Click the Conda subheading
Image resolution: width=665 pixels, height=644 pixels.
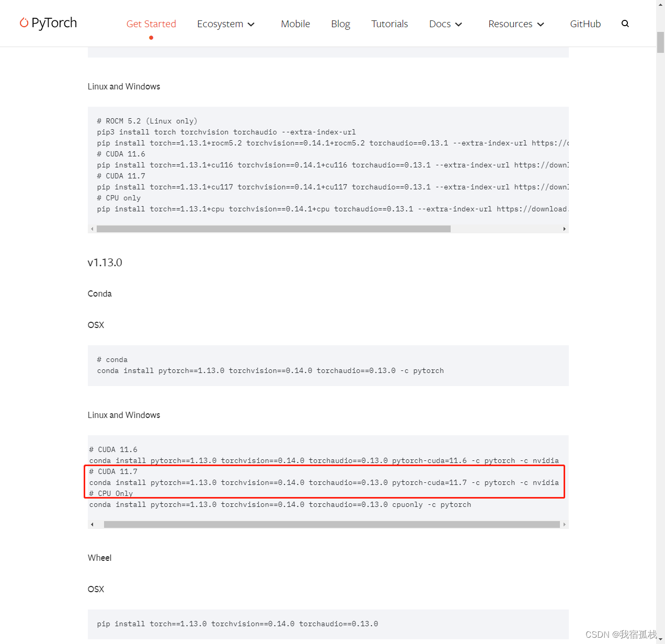[x=99, y=293]
